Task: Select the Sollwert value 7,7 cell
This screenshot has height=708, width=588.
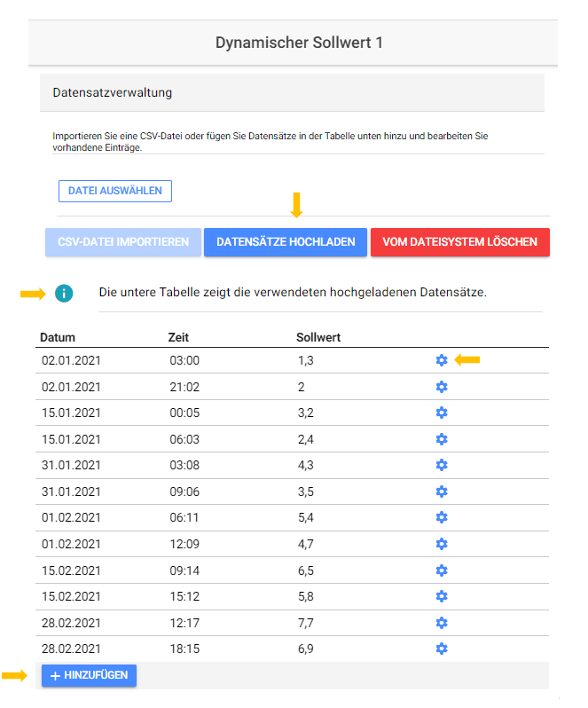Action: [305, 623]
